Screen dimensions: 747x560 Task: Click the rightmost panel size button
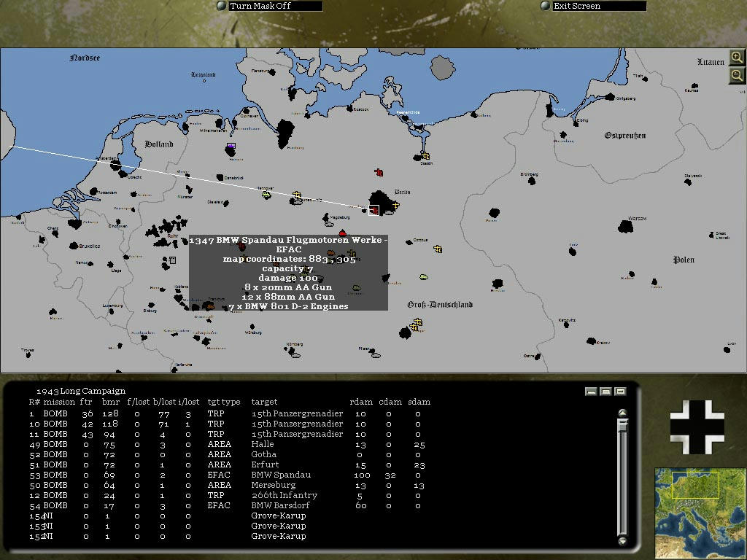(620, 392)
